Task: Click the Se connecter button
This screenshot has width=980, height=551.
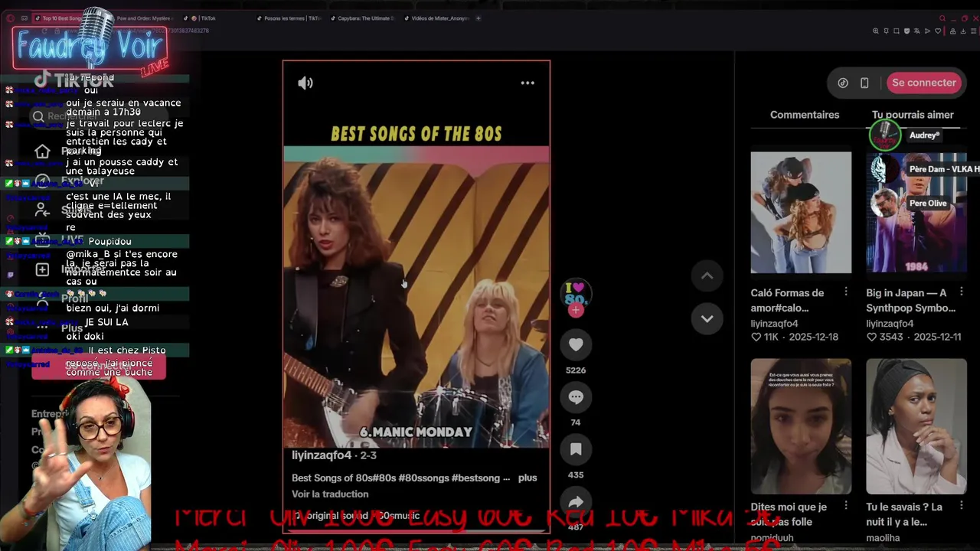Action: [924, 83]
